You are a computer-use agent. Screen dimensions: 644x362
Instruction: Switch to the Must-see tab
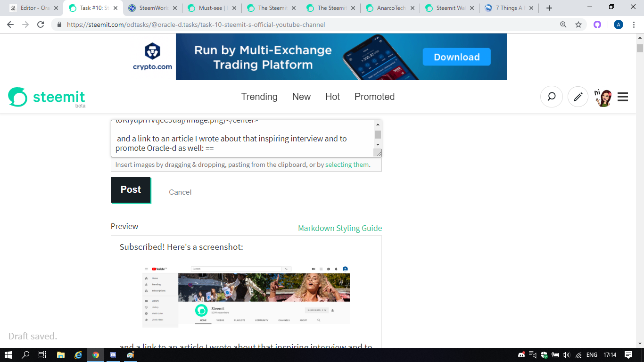211,8
